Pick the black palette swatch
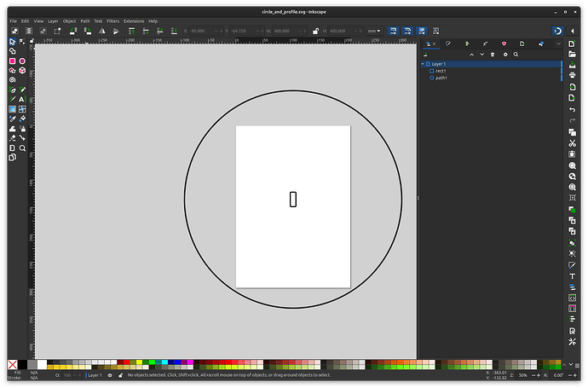Image resolution: width=588 pixels, height=388 pixels. [22, 364]
